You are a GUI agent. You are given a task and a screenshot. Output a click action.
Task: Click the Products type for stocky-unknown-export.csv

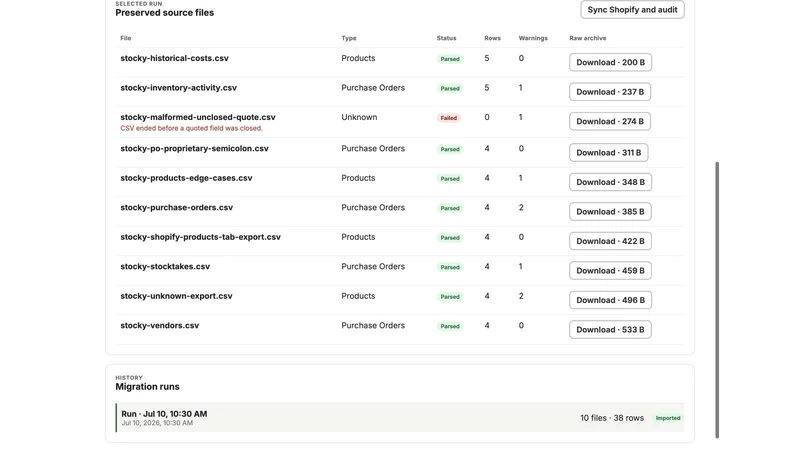click(358, 296)
